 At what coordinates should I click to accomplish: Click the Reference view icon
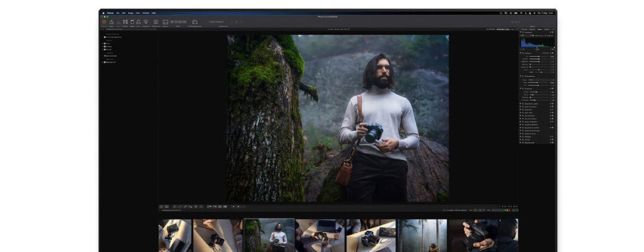point(156,22)
